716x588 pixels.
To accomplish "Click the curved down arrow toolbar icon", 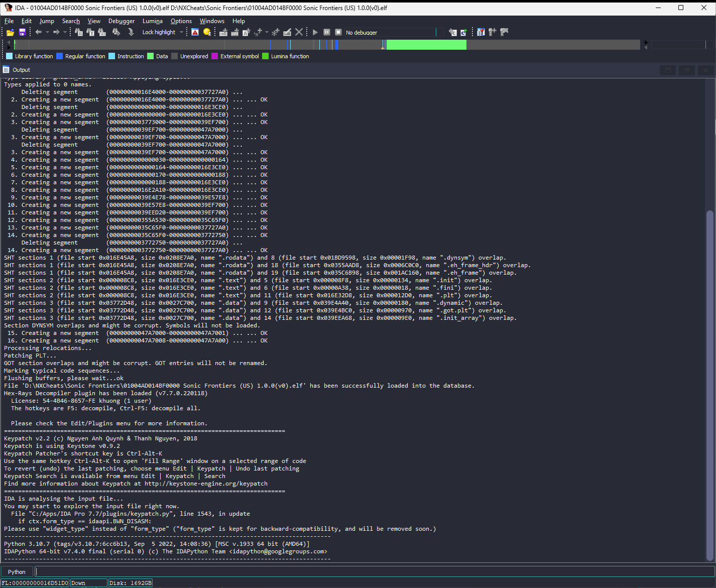I will click(x=131, y=32).
